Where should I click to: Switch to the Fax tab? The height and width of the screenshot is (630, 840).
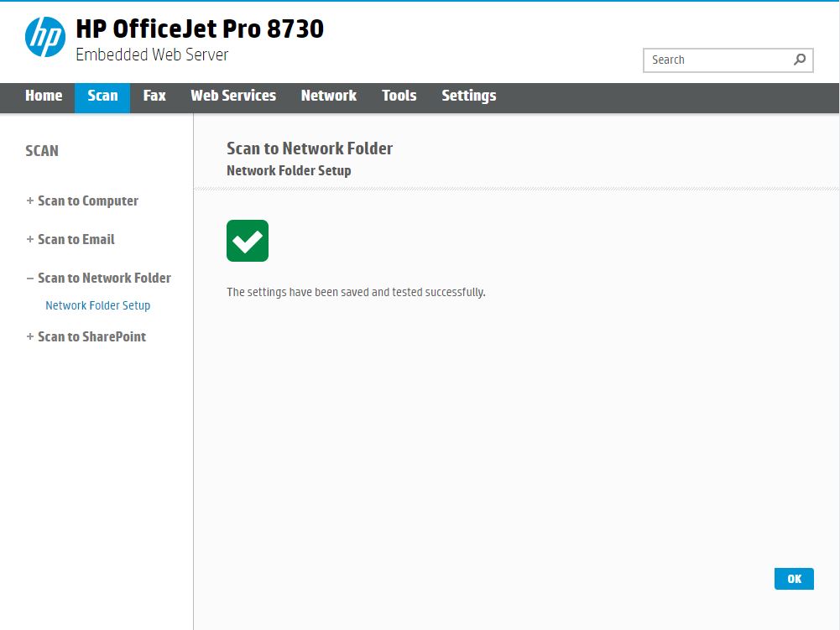coord(154,96)
